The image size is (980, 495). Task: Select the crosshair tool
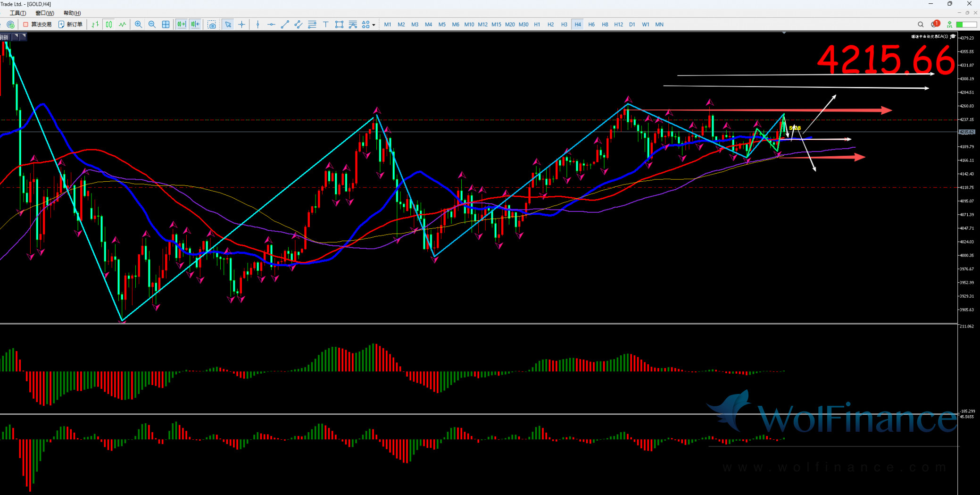click(241, 25)
